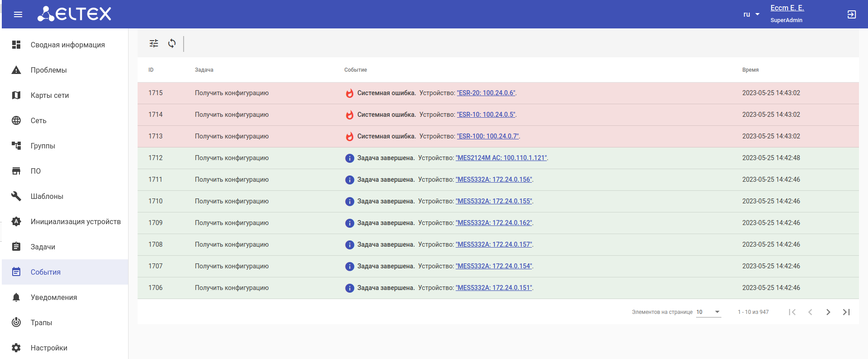868x359 pixels.
Task: Jump to the last page of events
Action: click(x=846, y=312)
